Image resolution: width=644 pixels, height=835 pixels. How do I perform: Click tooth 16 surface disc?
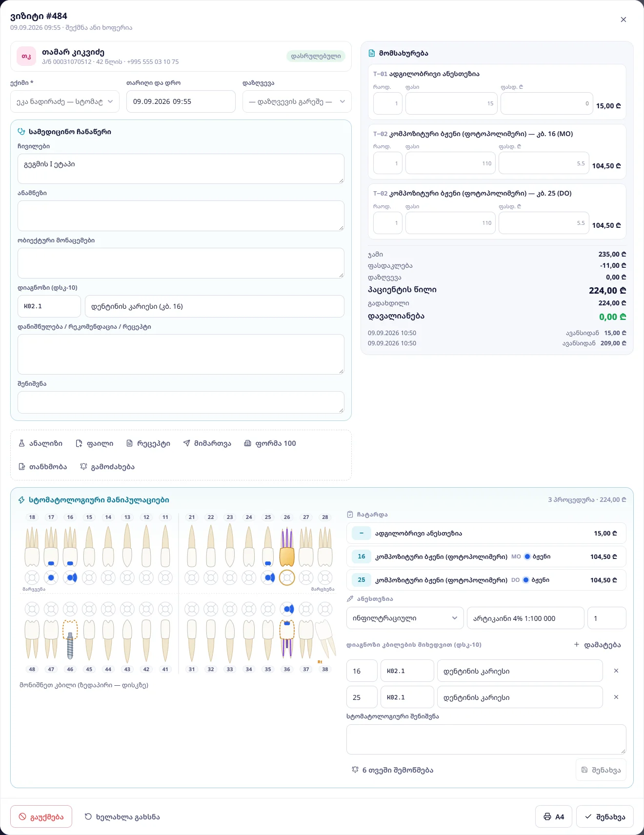(x=70, y=578)
